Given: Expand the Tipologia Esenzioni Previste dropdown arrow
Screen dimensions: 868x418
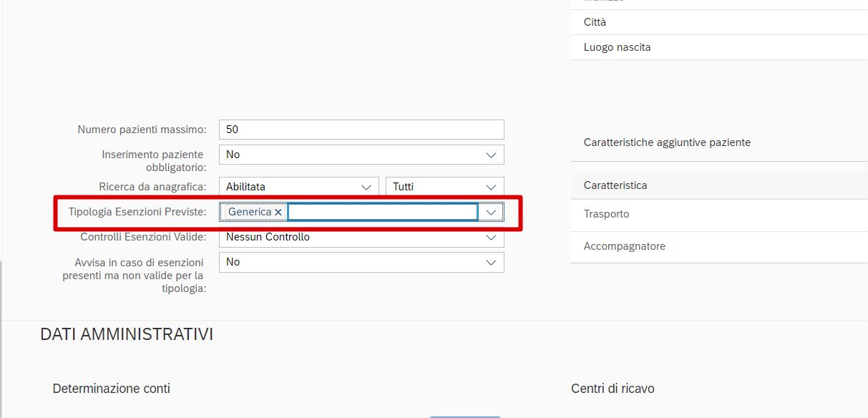Looking at the screenshot, I should point(491,213).
